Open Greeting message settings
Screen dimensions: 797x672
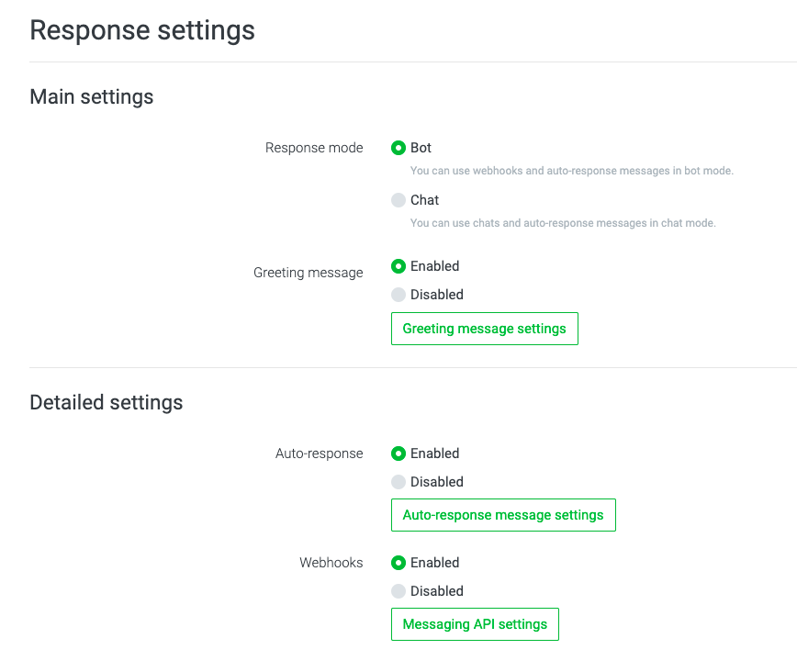point(484,329)
